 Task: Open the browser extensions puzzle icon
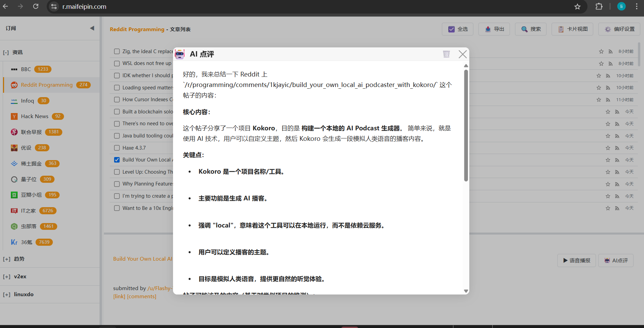[x=599, y=6]
